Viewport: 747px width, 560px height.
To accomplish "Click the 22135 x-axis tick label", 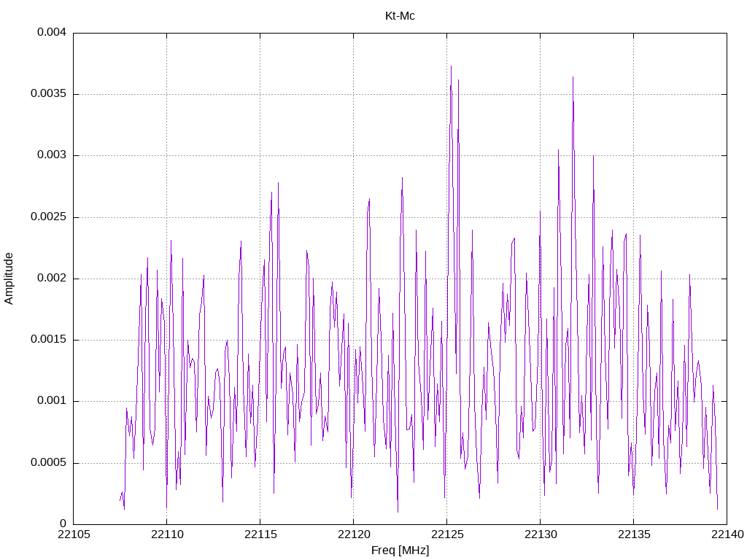I will (634, 534).
